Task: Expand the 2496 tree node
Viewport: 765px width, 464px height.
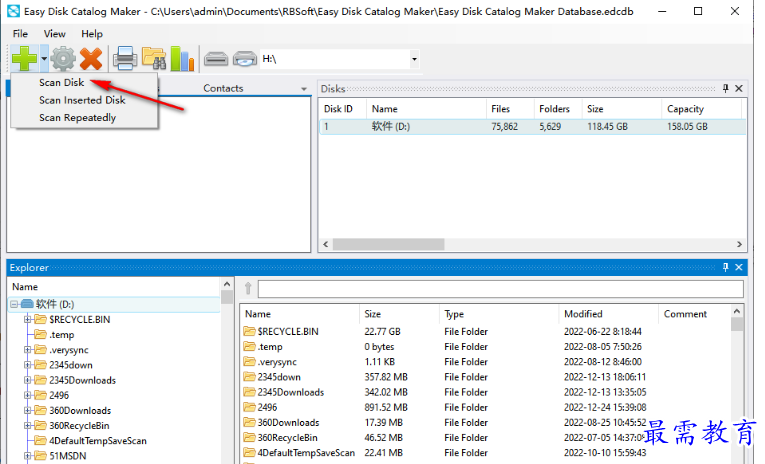Action: click(x=28, y=395)
